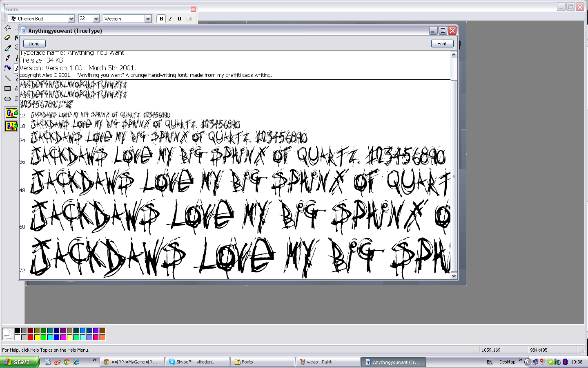This screenshot has width=588, height=368.
Task: Toggle Italic in the Fonts toolbar
Action: tap(170, 19)
